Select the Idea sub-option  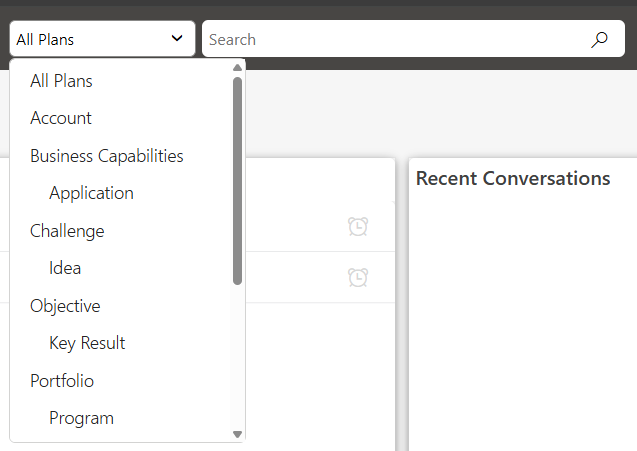pyautogui.click(x=65, y=268)
